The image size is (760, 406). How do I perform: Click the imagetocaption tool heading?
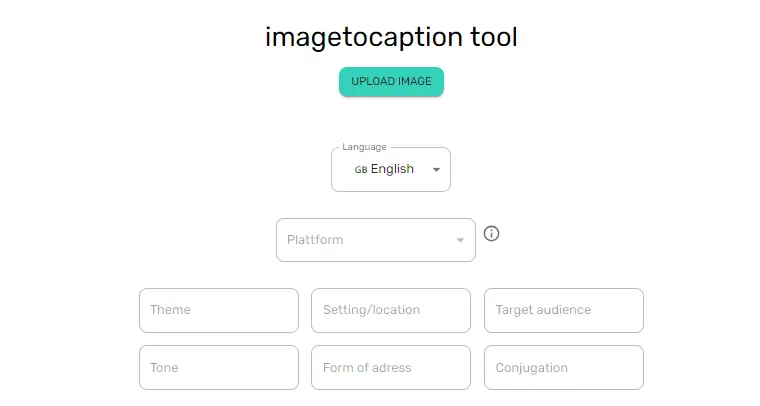[x=391, y=37]
